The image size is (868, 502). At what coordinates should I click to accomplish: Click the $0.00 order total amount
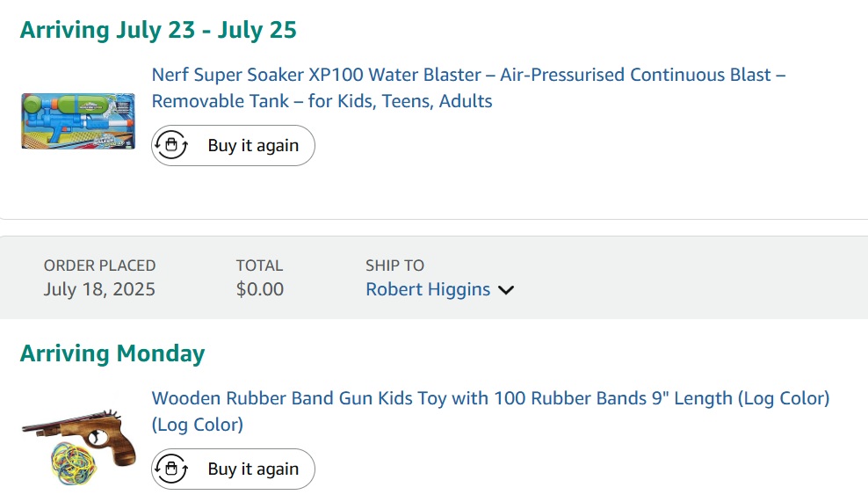pos(260,289)
